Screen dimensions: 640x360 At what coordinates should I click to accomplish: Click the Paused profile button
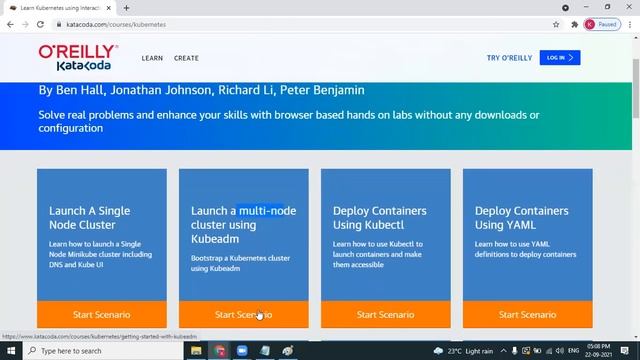(602, 24)
